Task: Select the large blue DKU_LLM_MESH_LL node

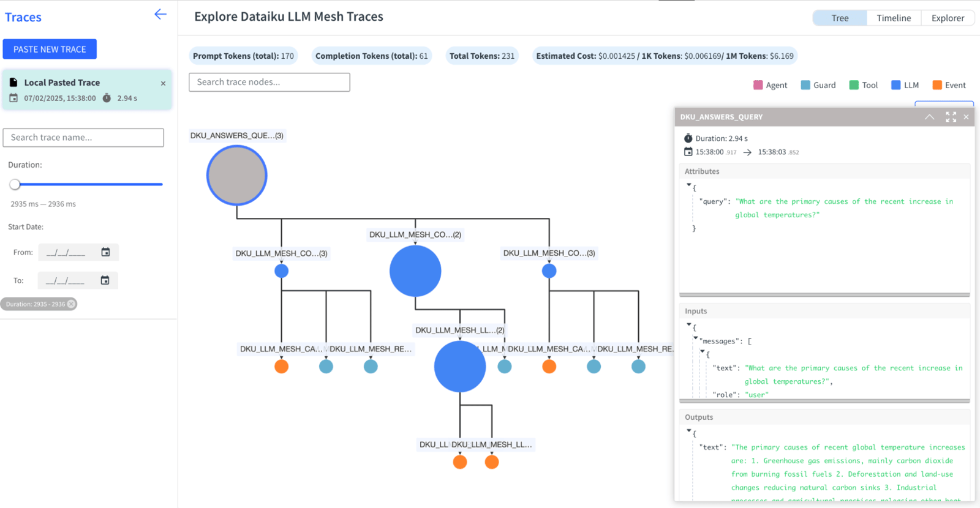Action: 460,366
